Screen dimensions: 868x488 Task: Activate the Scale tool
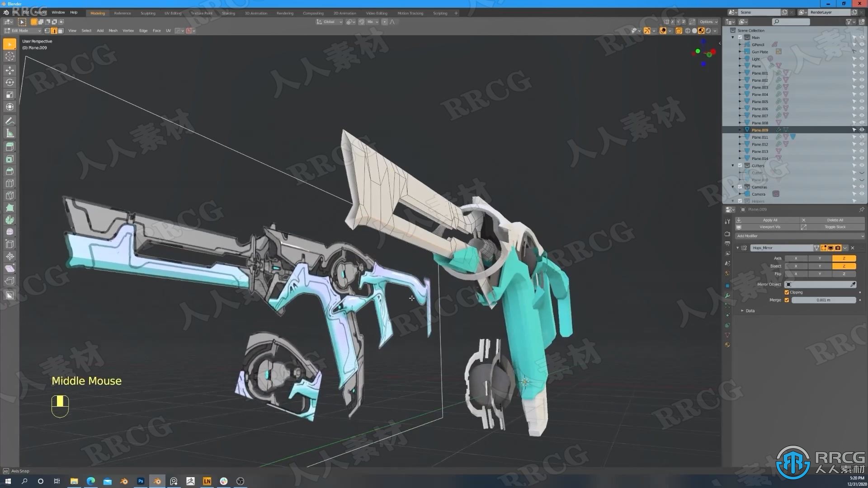[9, 94]
